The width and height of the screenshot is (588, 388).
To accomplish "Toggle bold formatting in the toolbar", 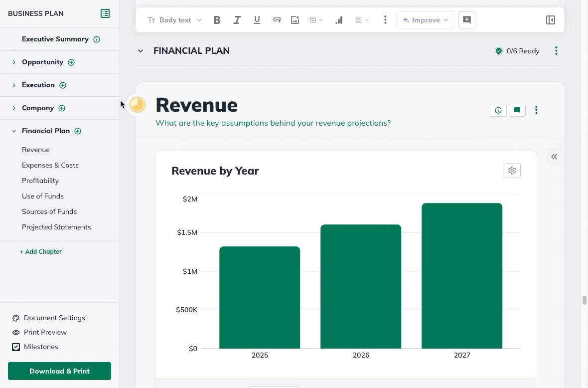I will coord(217,20).
